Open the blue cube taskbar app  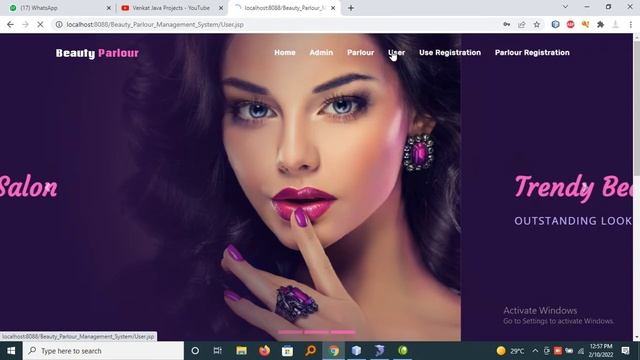tap(357, 351)
